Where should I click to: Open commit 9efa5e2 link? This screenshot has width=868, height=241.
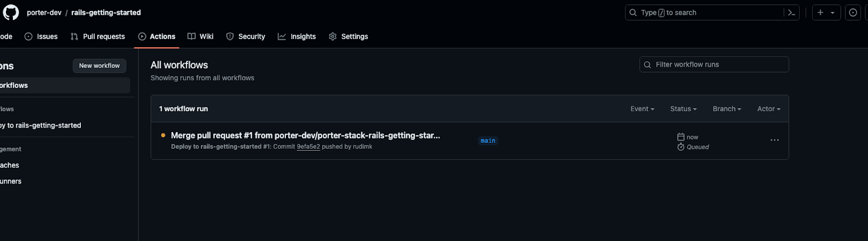(308, 147)
